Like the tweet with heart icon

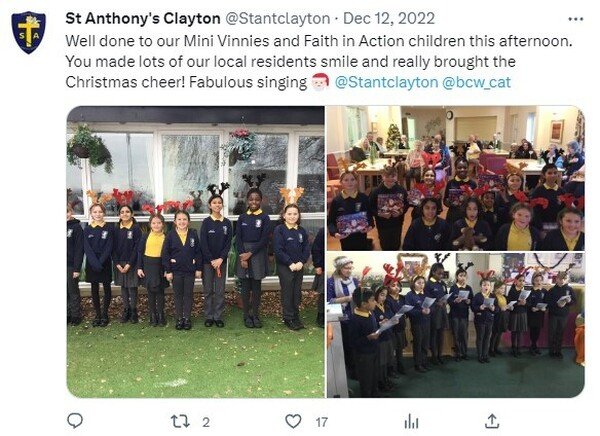293,421
